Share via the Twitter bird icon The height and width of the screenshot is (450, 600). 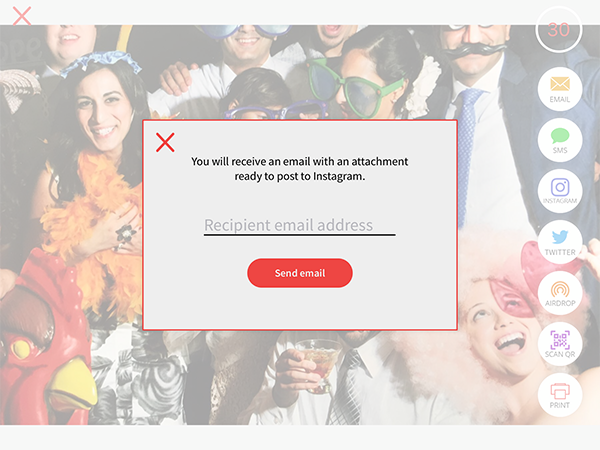coord(560,242)
